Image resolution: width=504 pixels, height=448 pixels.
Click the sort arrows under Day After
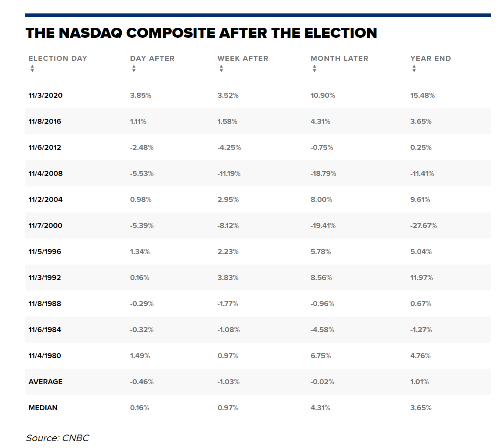[134, 69]
